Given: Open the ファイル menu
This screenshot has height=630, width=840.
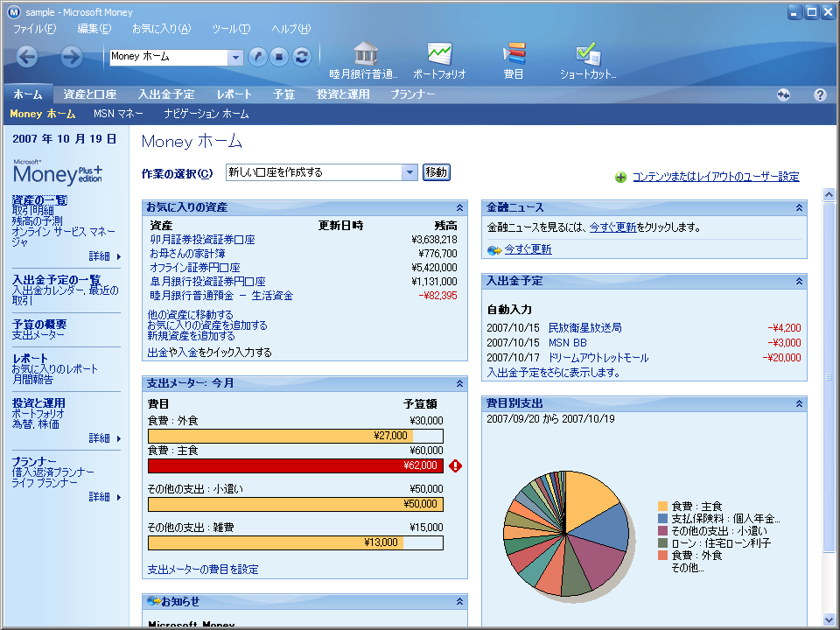Looking at the screenshot, I should point(34,29).
